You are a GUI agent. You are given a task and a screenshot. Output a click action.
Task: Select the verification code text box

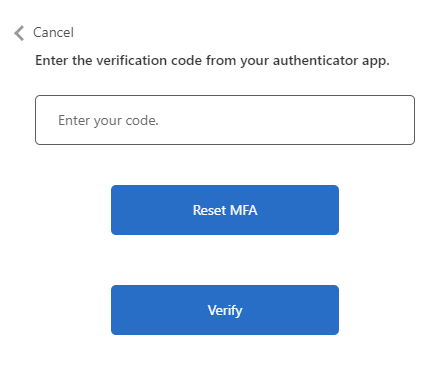[x=225, y=120]
